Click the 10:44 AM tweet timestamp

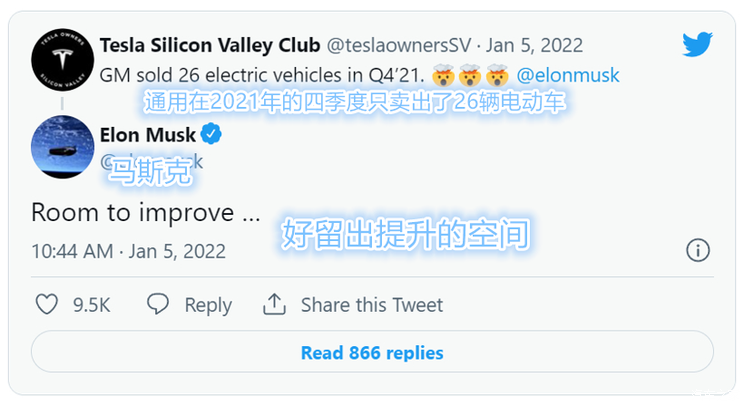tap(72, 250)
